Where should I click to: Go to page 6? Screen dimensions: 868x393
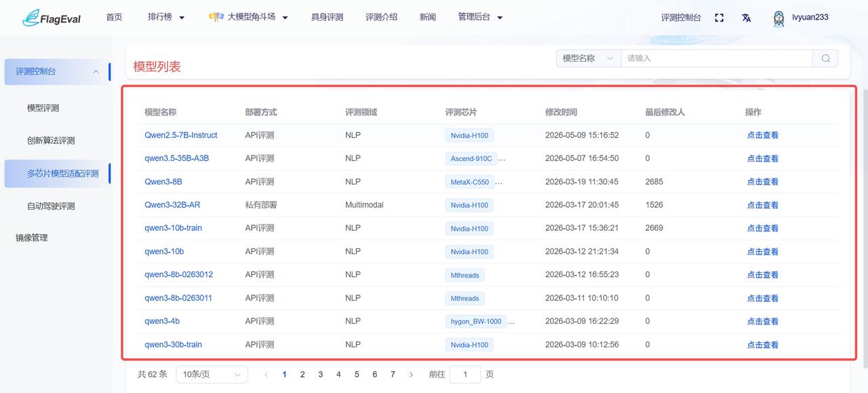tap(374, 375)
